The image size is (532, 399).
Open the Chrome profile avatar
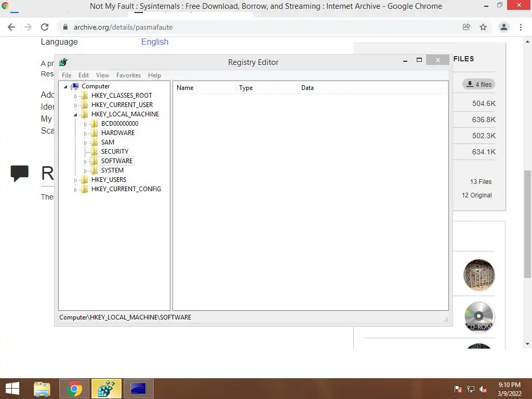pyautogui.click(x=504, y=27)
